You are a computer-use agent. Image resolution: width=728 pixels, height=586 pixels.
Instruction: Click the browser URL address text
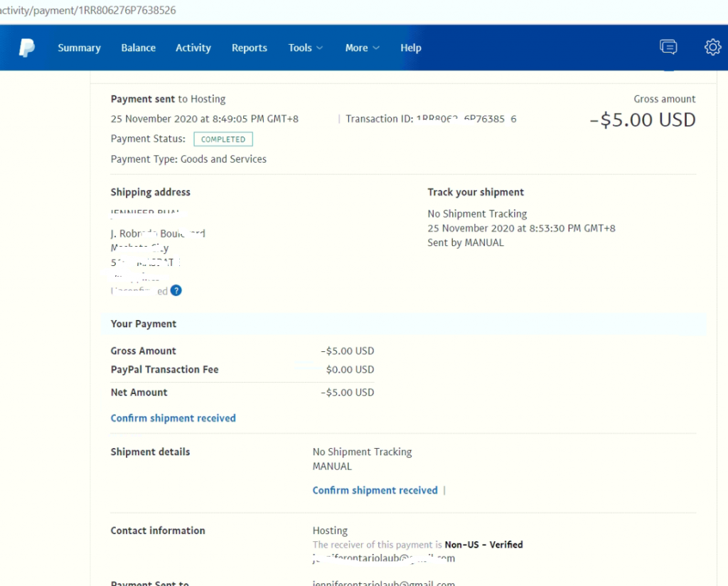pyautogui.click(x=87, y=10)
